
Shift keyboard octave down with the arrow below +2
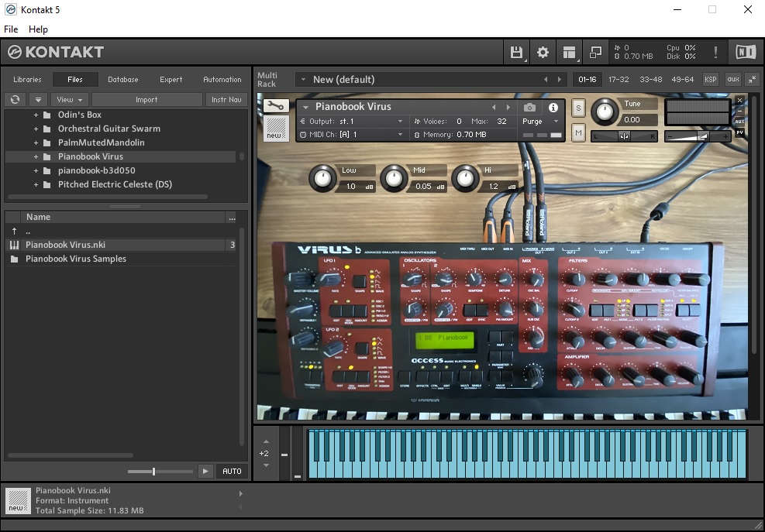tap(266, 465)
